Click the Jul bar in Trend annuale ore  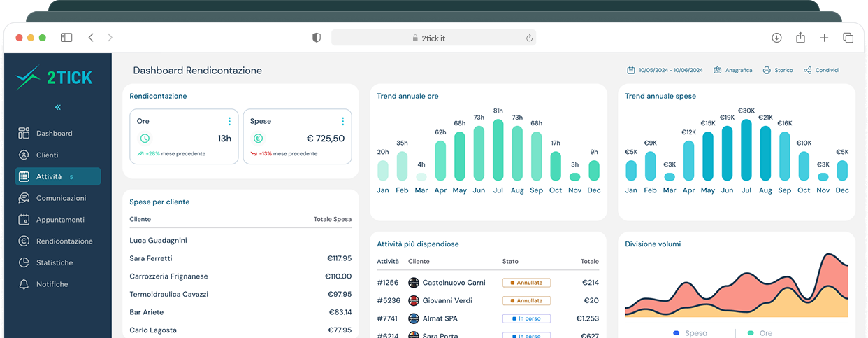(x=498, y=150)
